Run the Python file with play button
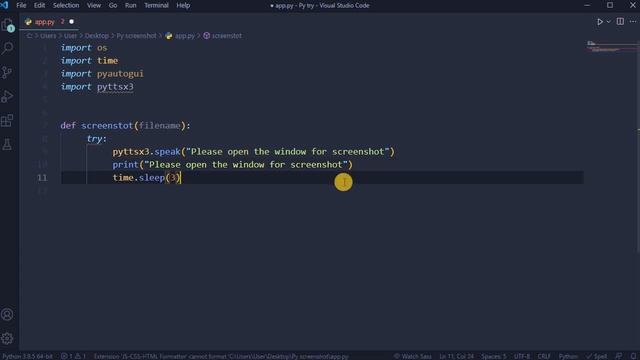Screen dimensions: 640x360 point(600,22)
